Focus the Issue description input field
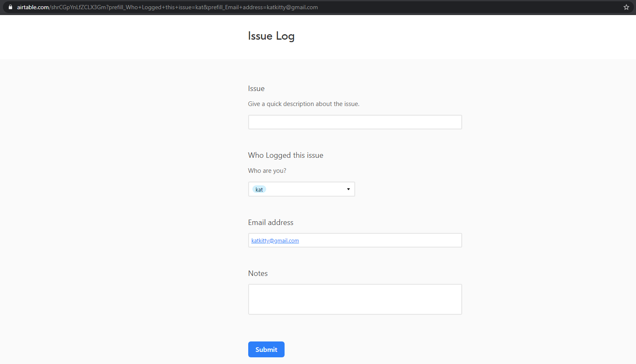636x364 pixels. pyautogui.click(x=355, y=122)
